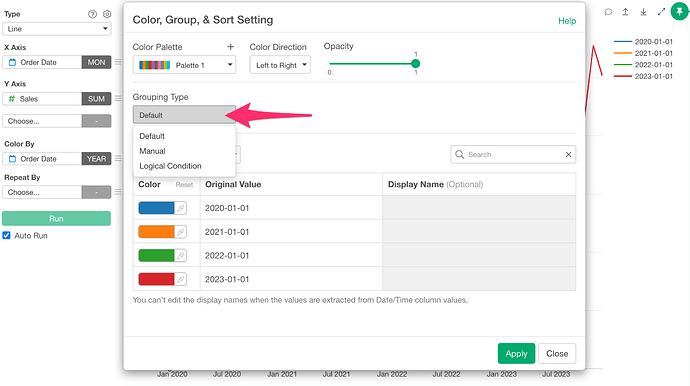Click the Opacity slider handle

point(415,64)
